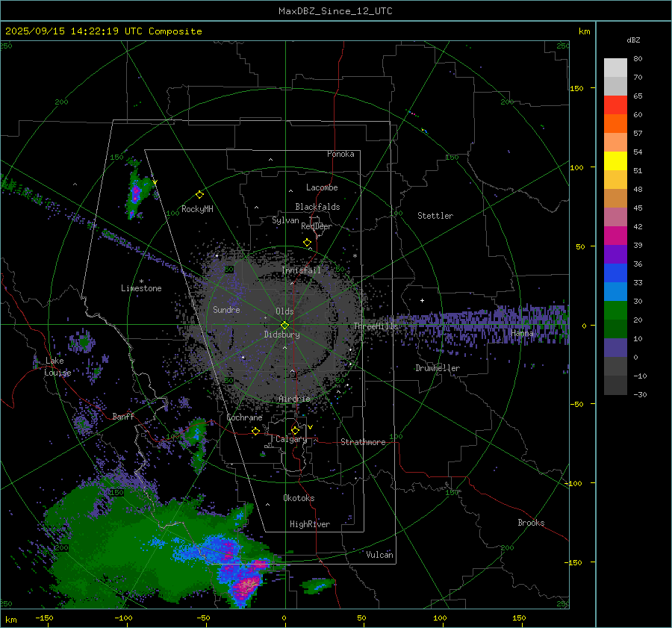Click the RedDeer label
The width and height of the screenshot is (672, 628).
317,226
